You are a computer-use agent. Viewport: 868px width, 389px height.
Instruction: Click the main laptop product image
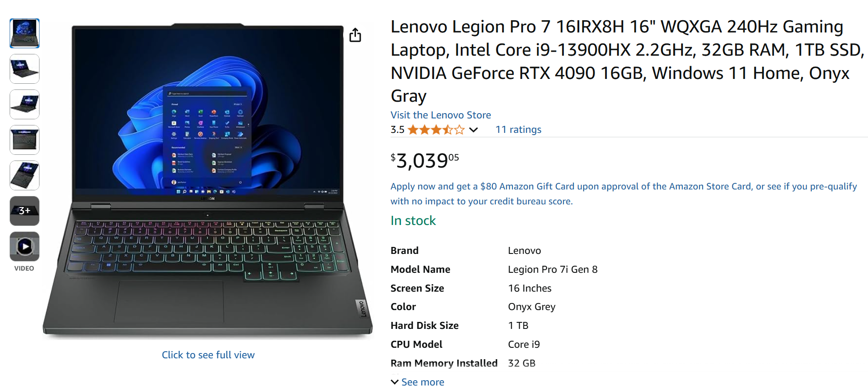pos(208,181)
